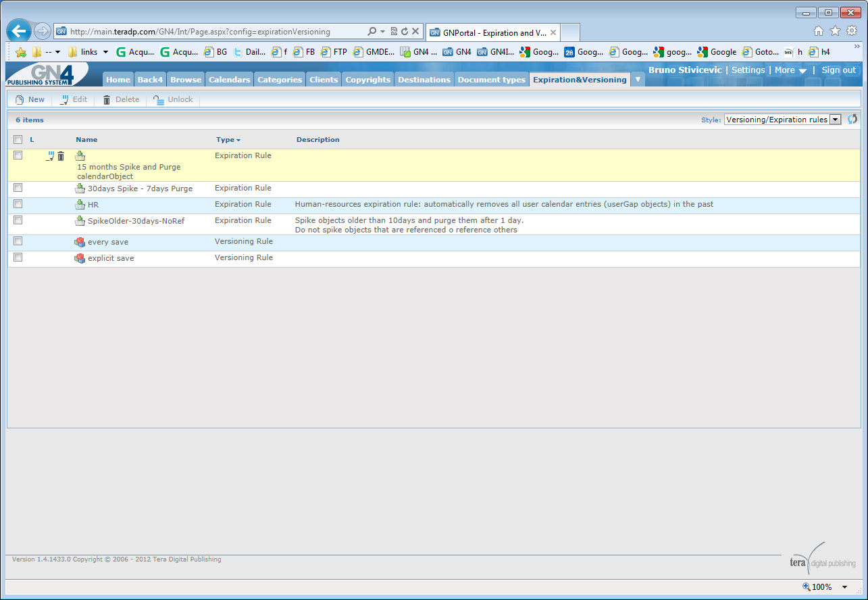
Task: Refresh the page from the address bar
Action: click(404, 32)
